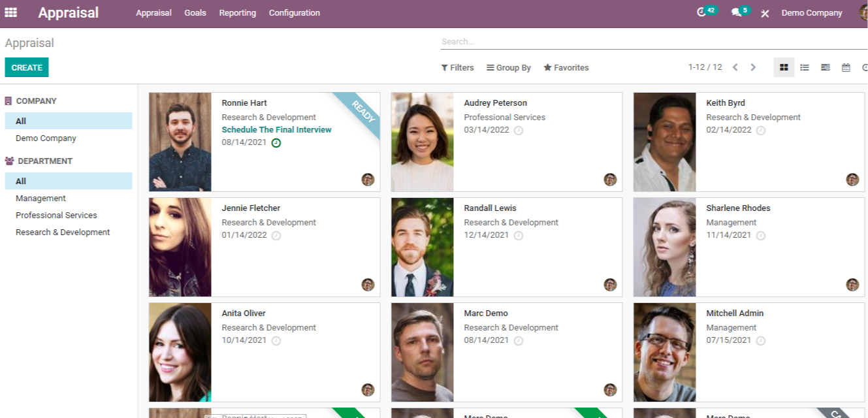This screenshot has width=868, height=418.
Task: Click the date 07/15/2021
Action: [x=729, y=340]
